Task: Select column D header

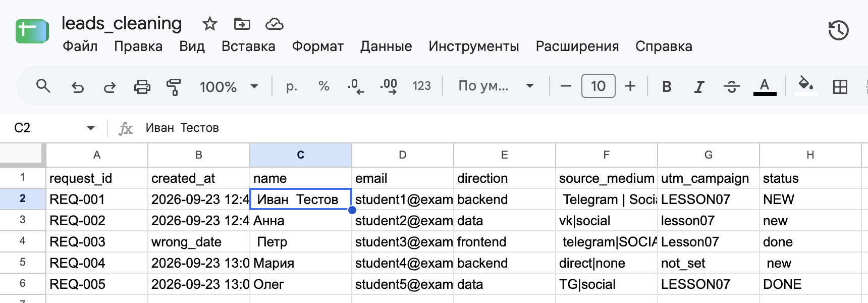Action: tap(403, 155)
